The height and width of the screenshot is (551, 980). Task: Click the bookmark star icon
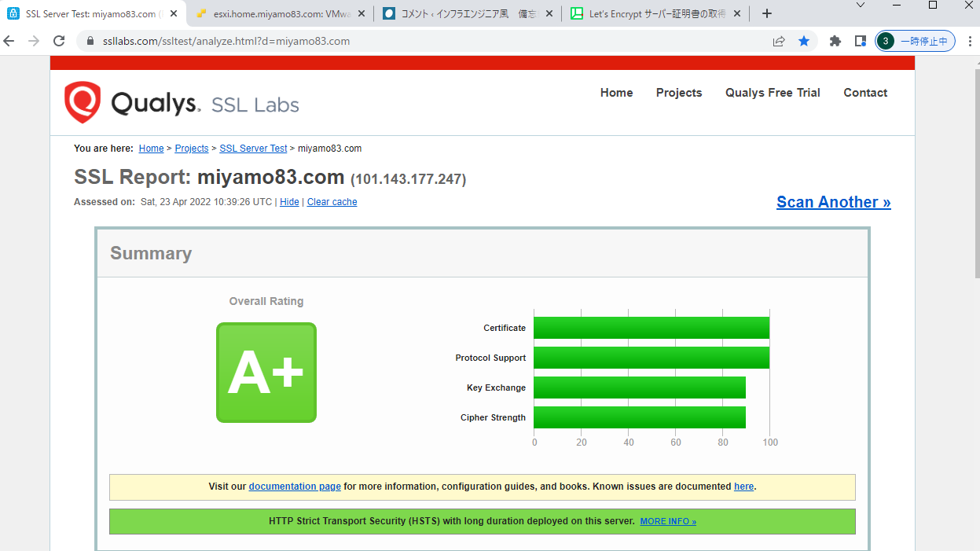tap(804, 41)
